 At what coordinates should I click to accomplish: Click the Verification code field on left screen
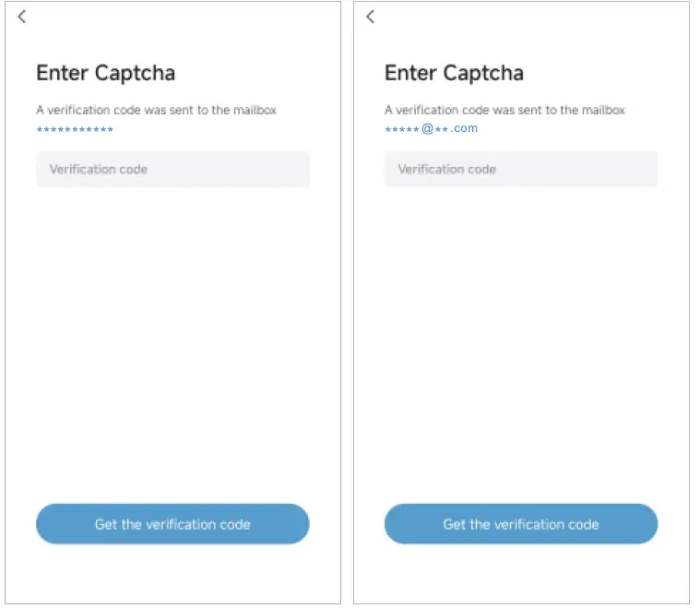pos(172,170)
